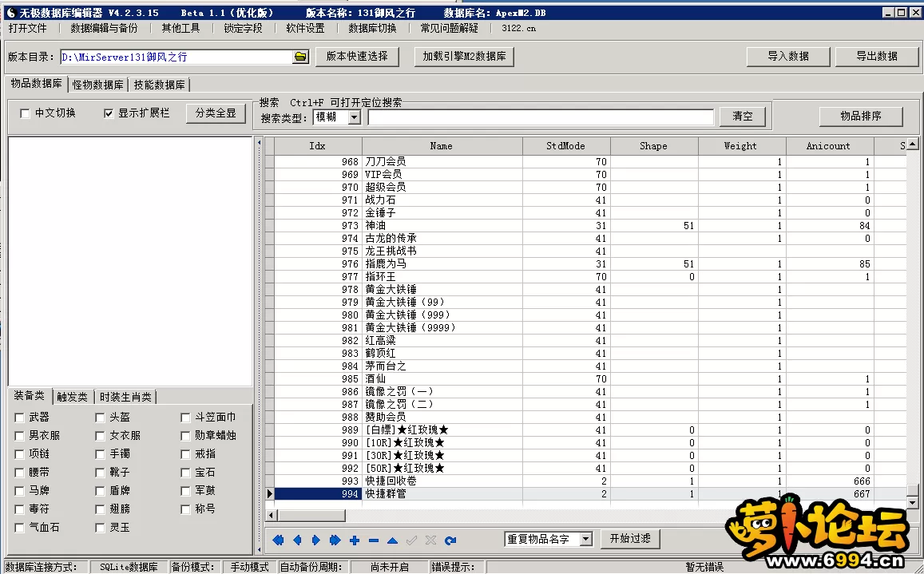Open the 打开文件 menu
Viewport: 924px width, 574px height.
tap(28, 28)
